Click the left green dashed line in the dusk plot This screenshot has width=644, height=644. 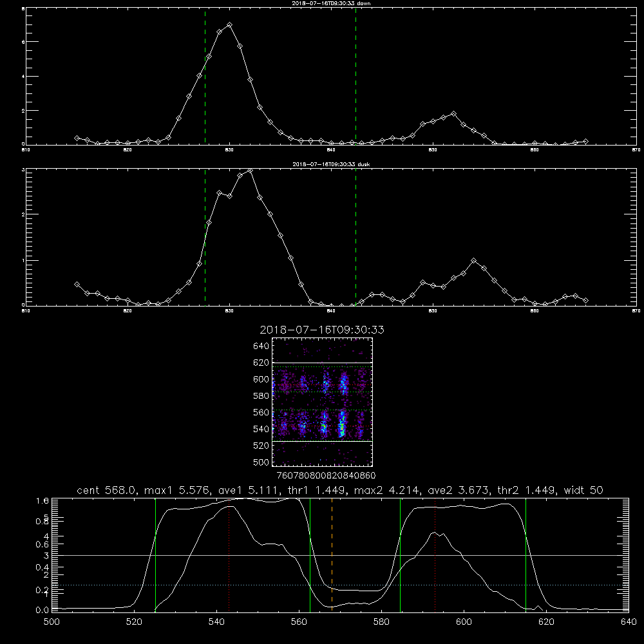point(205,237)
